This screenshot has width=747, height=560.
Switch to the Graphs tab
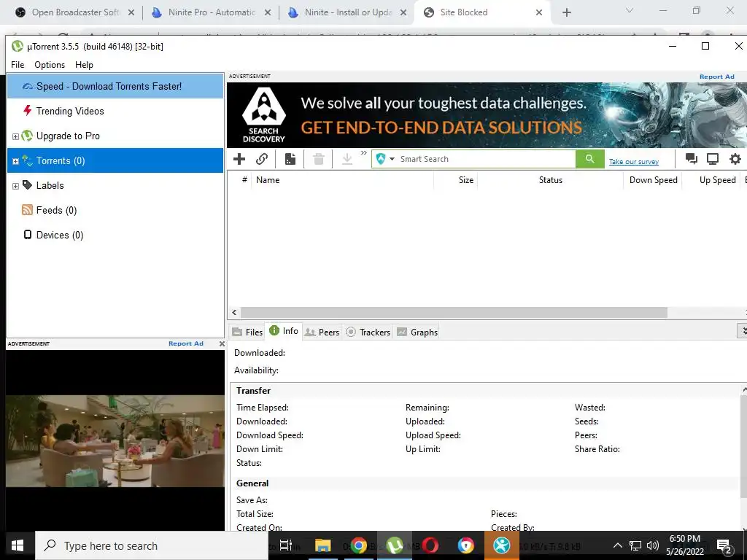point(417,332)
